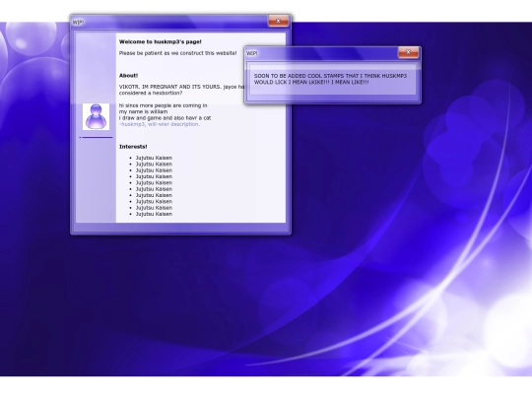Click the 'SOON TO BE ADDED COOL STAMPS' line
Image resolution: width=532 pixels, height=399 pixels.
tap(330, 76)
